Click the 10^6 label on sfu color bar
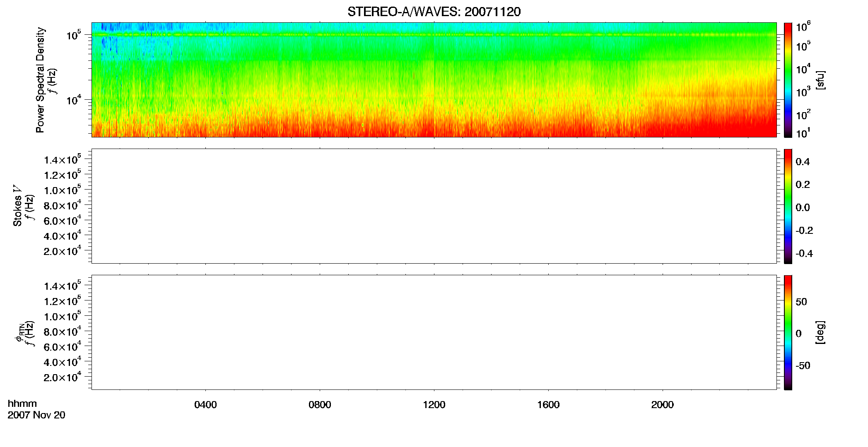868x447 pixels. point(803,27)
